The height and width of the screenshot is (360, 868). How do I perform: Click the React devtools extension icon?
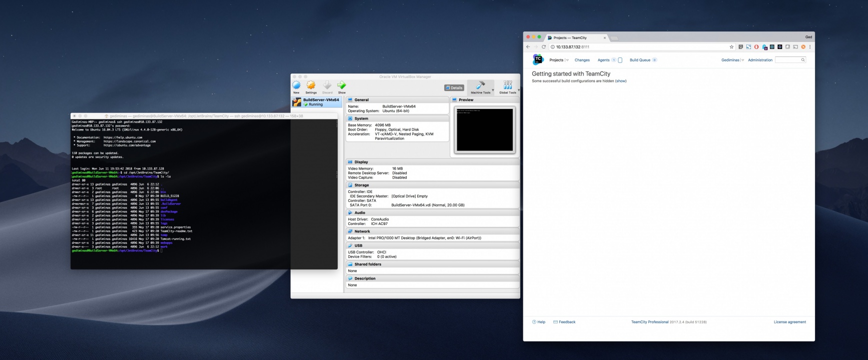click(x=772, y=47)
